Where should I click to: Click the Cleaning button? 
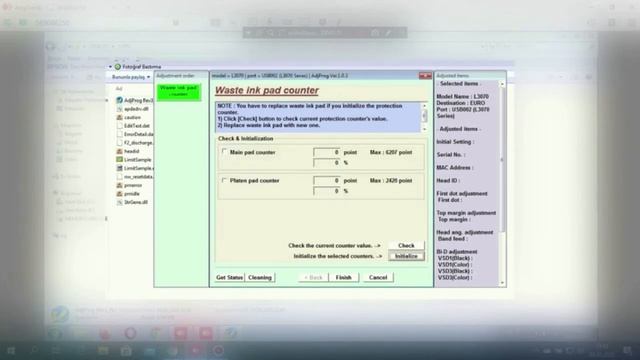point(260,277)
